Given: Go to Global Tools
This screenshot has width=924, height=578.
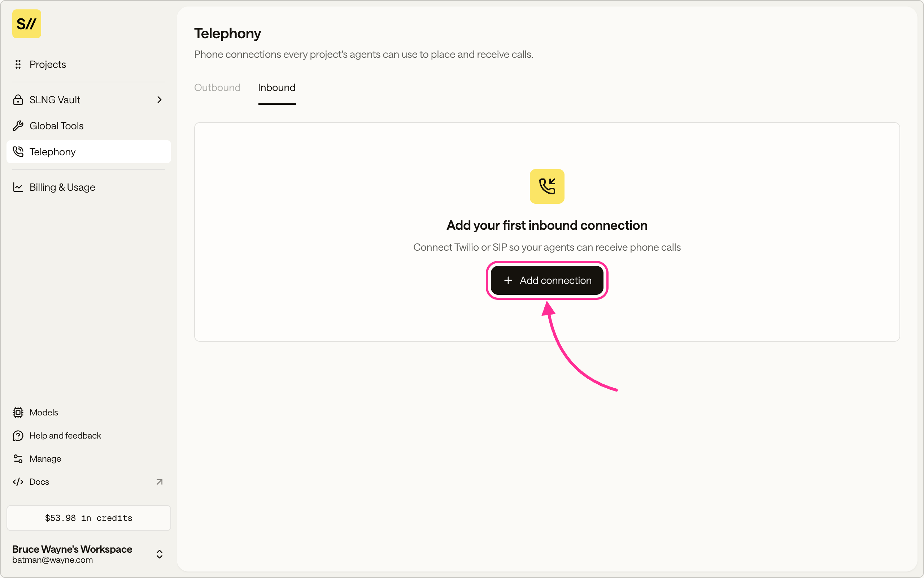Looking at the screenshot, I should tap(88, 126).
